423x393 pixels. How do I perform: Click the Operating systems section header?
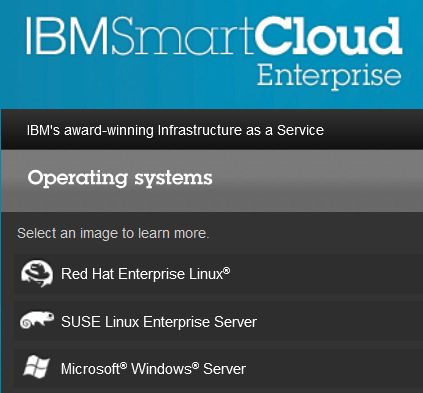212,180
